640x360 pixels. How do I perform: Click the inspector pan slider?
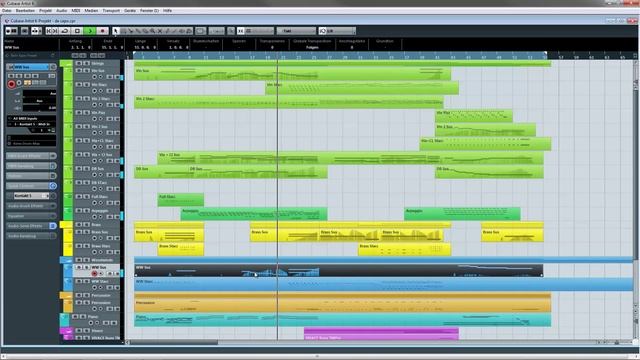click(x=39, y=101)
